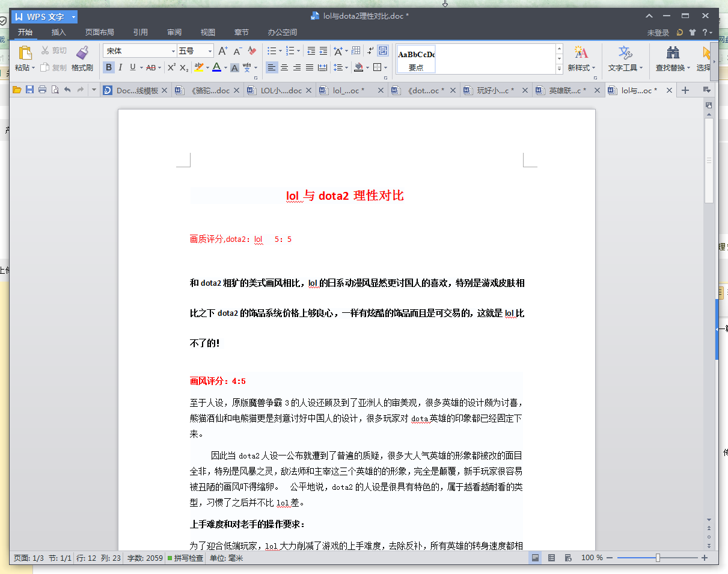Image resolution: width=728 pixels, height=574 pixels.
Task: Increase font size with the A+ icon
Action: tap(223, 51)
